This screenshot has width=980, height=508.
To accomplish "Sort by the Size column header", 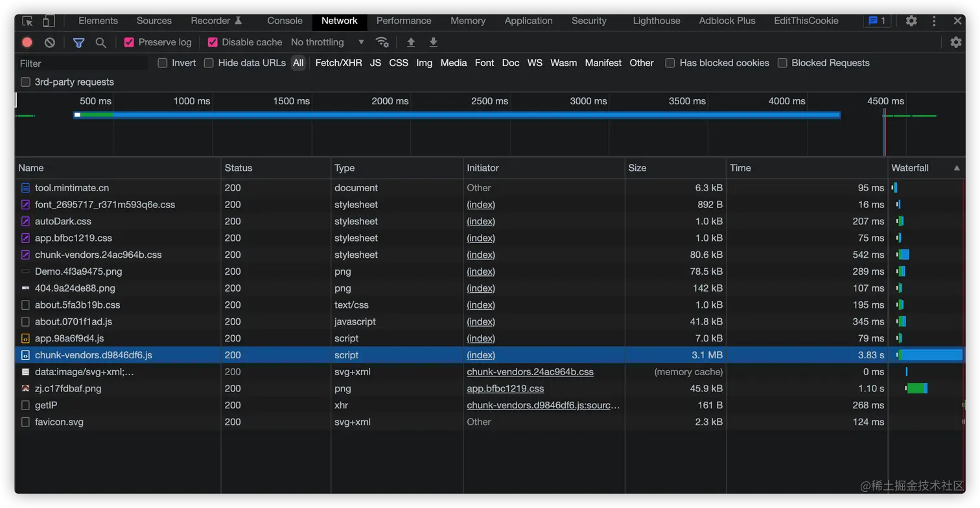I will pyautogui.click(x=675, y=168).
